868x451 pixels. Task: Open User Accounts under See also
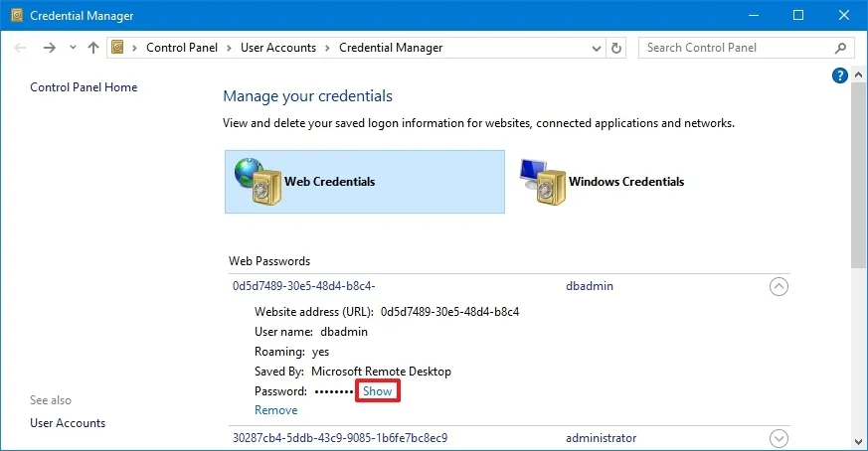click(x=68, y=423)
